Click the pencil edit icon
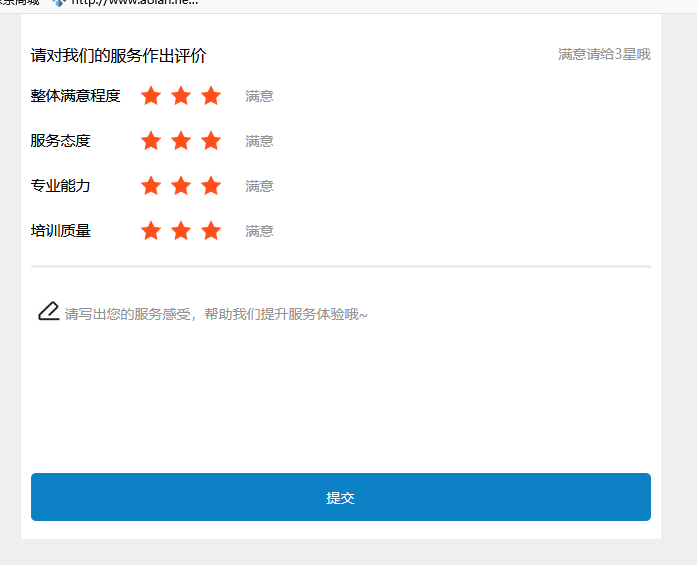Image resolution: width=697 pixels, height=565 pixels. pyautogui.click(x=48, y=312)
